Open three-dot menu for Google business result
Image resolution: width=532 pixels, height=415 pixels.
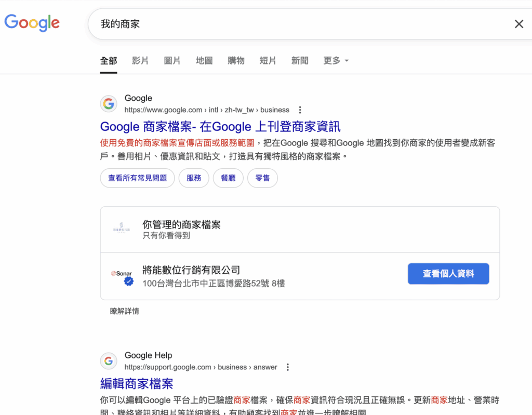tap(300, 110)
